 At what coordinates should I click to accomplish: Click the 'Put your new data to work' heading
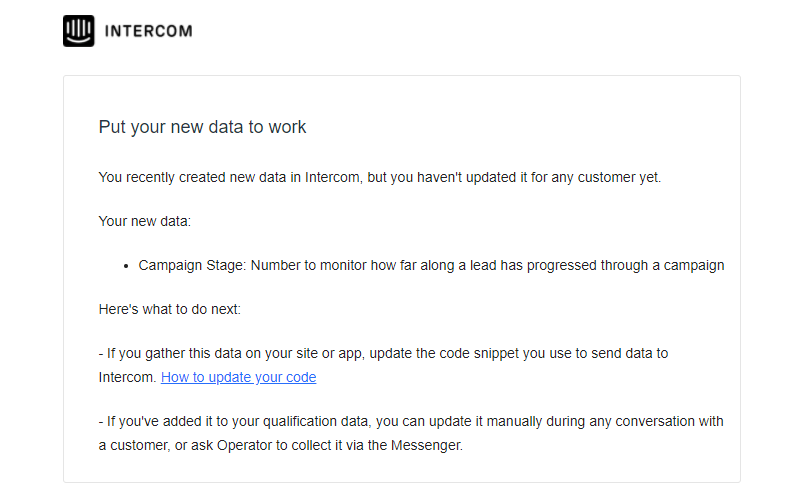click(x=202, y=127)
